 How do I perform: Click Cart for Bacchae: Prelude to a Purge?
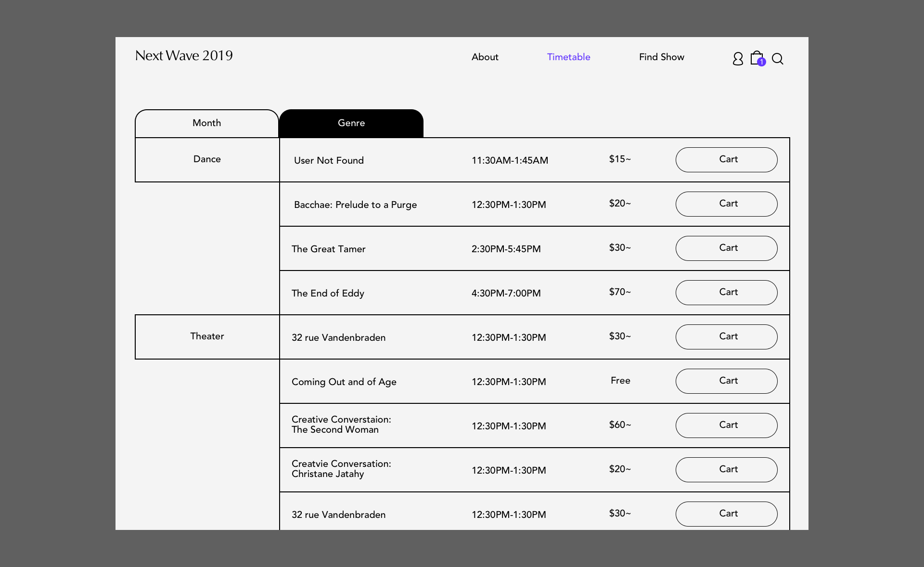pyautogui.click(x=726, y=204)
